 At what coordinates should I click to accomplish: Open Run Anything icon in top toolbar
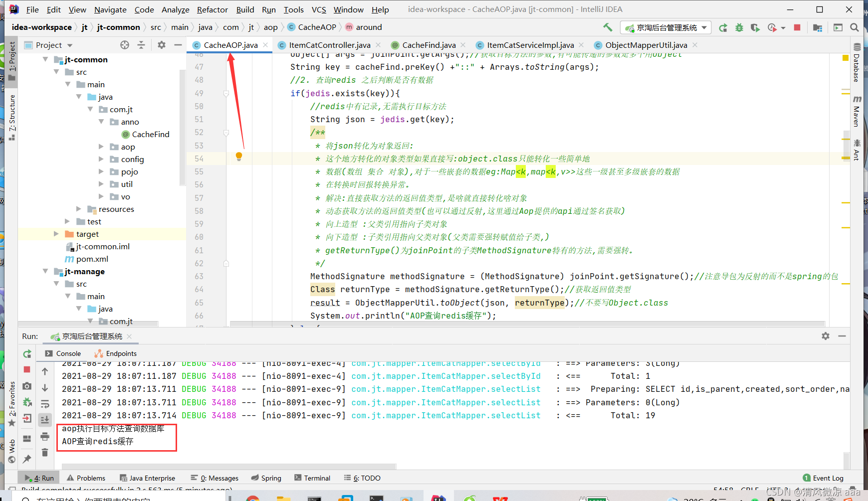click(x=838, y=28)
